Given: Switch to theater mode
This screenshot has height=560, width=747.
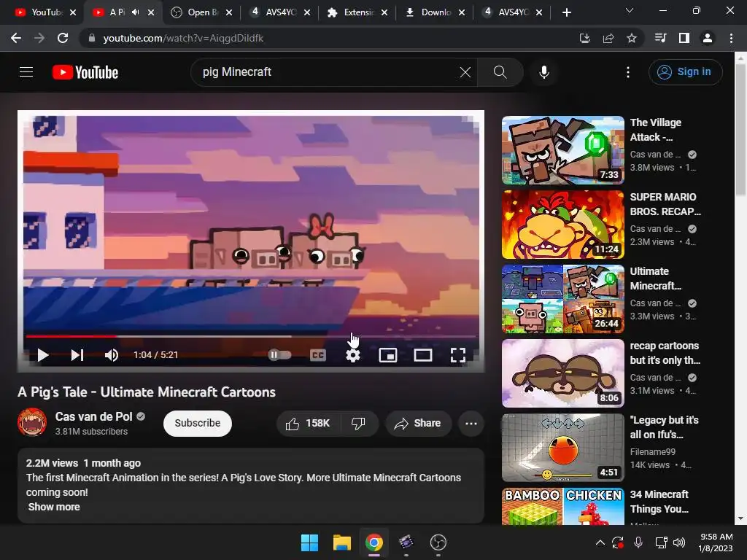Looking at the screenshot, I should pos(423,355).
